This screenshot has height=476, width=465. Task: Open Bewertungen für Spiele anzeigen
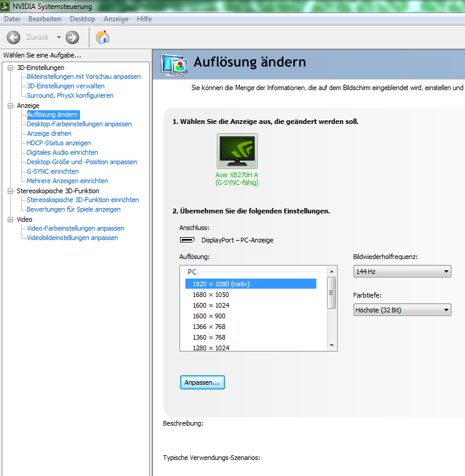coord(73,209)
